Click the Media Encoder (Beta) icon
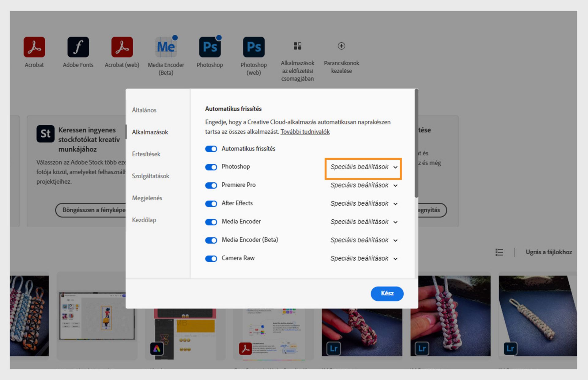The width and height of the screenshot is (588, 380). coord(166,47)
